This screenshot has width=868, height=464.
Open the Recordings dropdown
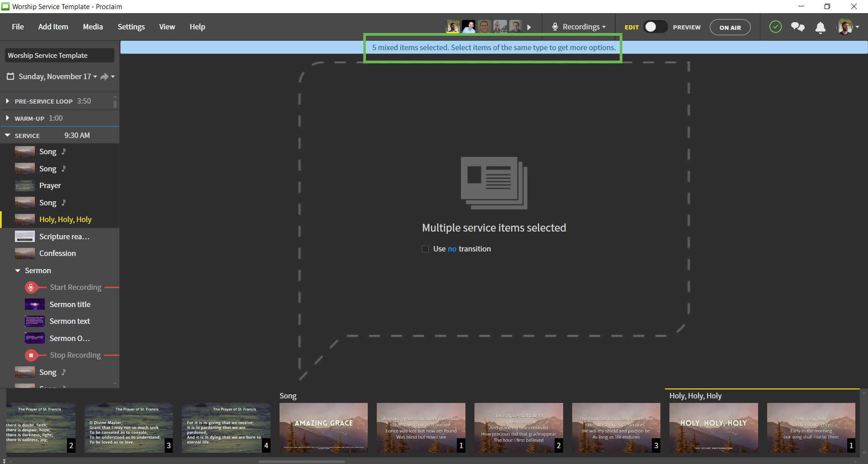579,27
